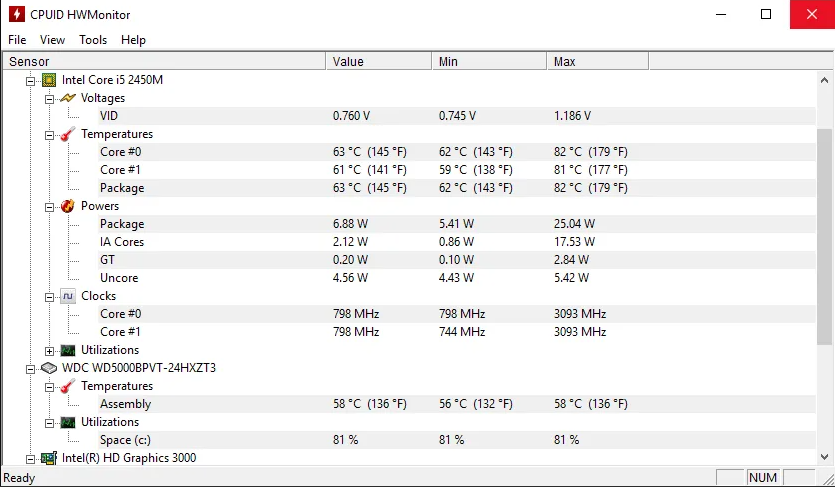Click the NUM status bar indicator
The height and width of the screenshot is (487, 835).
763,478
